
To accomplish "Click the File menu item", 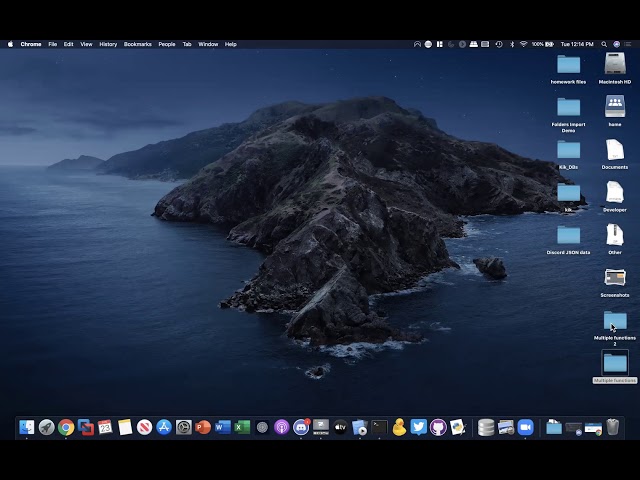I will pos(53,44).
